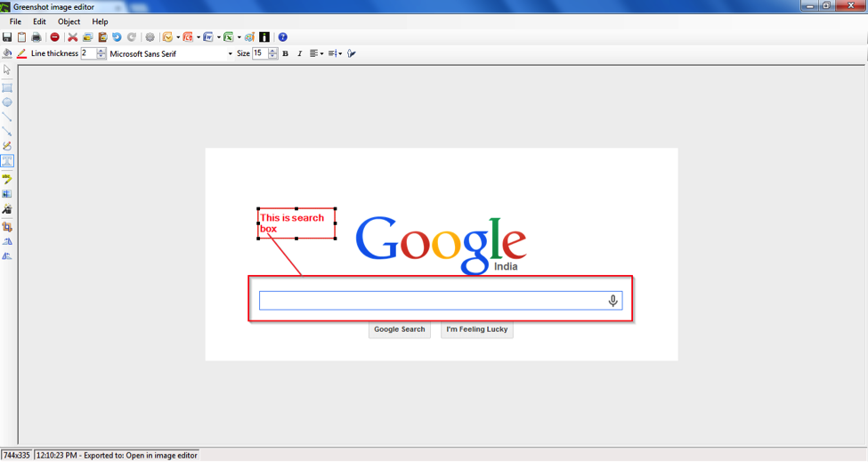The image size is (868, 462).
Task: Select the draw arrow tool
Action: click(7, 132)
